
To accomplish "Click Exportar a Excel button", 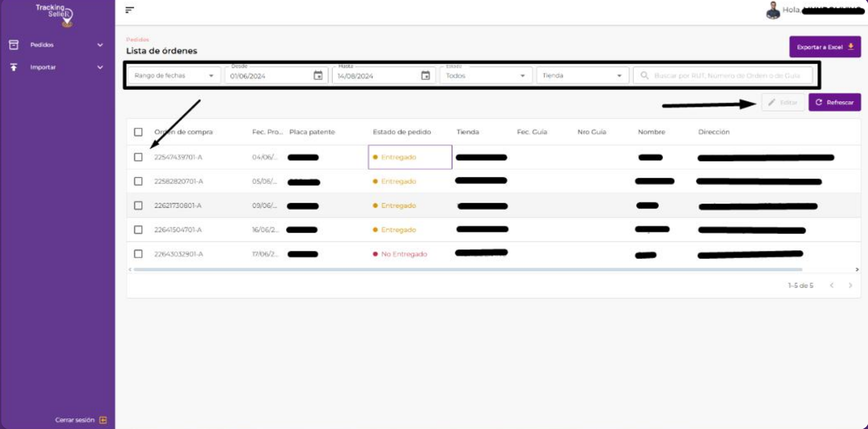I will point(825,47).
